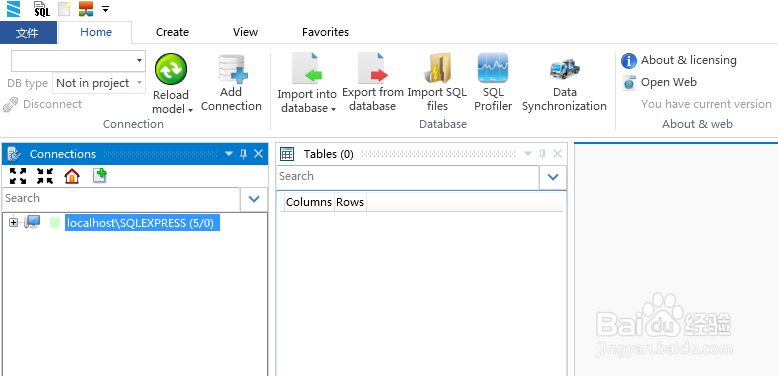The image size is (778, 376).
Task: Click the application logo icon in title bar
Action: (x=13, y=8)
